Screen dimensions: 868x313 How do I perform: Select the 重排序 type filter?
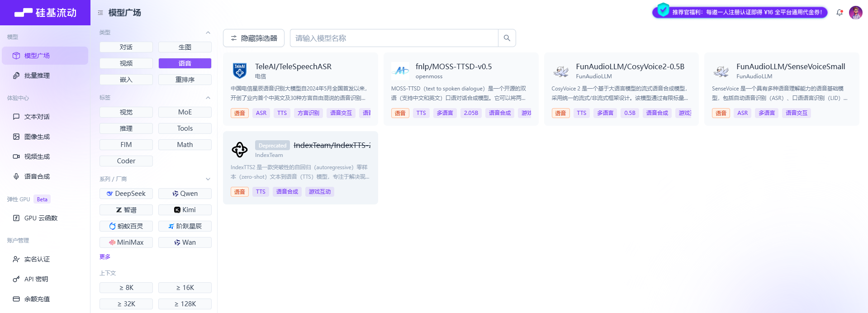point(185,80)
